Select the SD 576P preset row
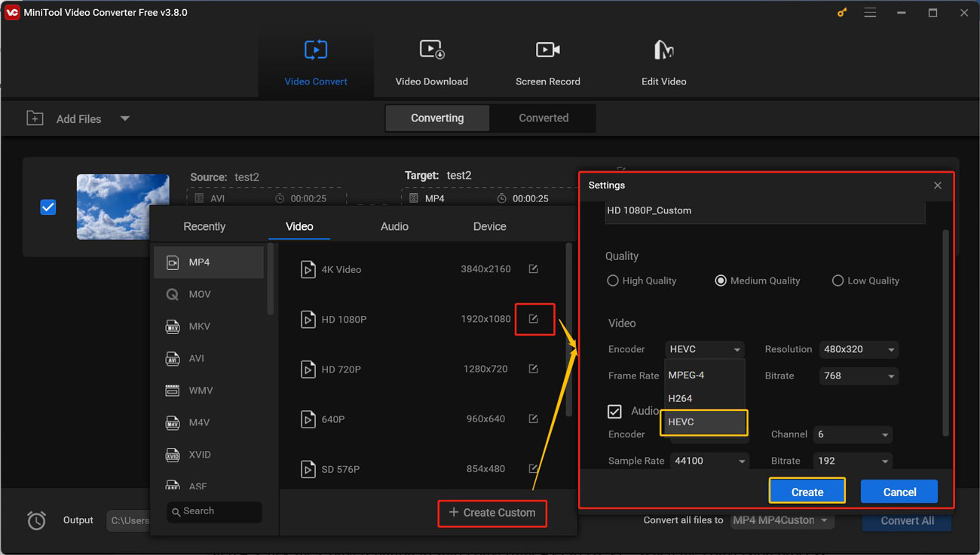The width and height of the screenshot is (980, 555). pyautogui.click(x=423, y=468)
